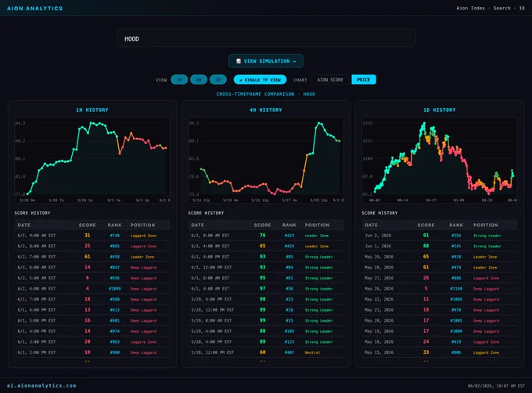Select the Jun 2, 2026 row
Screen dimensions: 532x393
(x=440, y=236)
